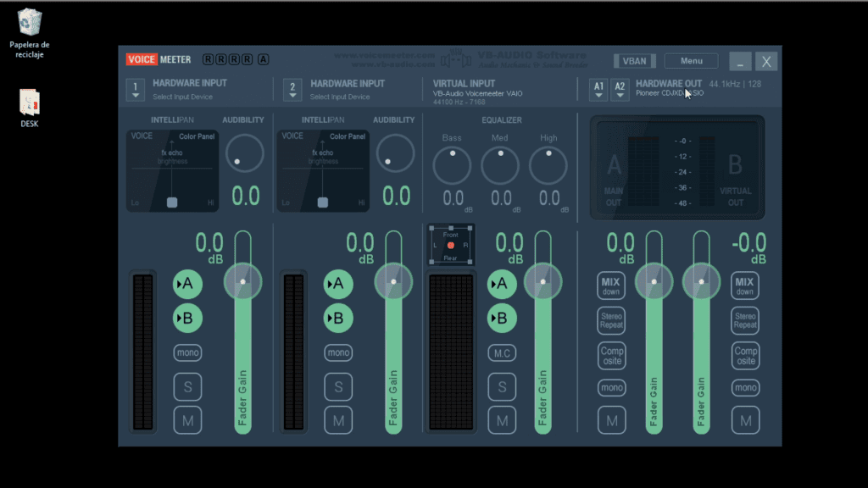Click the Virtual Out B fader gain knob
The image size is (868, 488).
click(701, 281)
